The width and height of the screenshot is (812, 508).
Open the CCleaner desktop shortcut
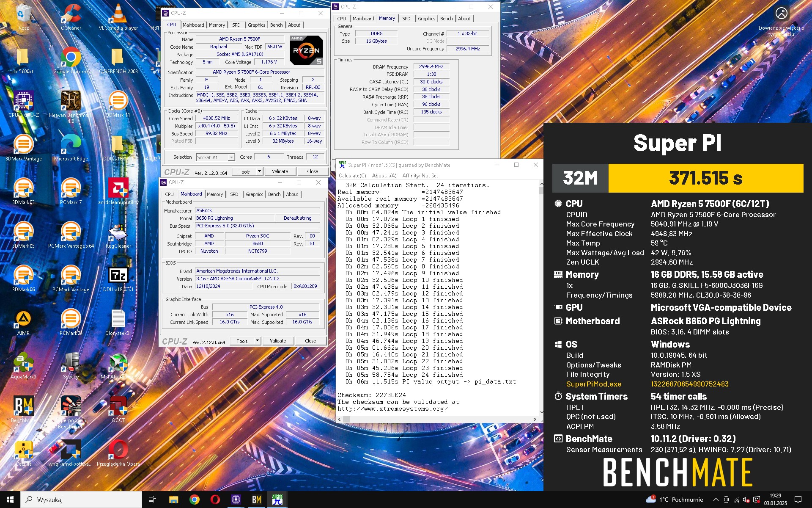(x=71, y=17)
